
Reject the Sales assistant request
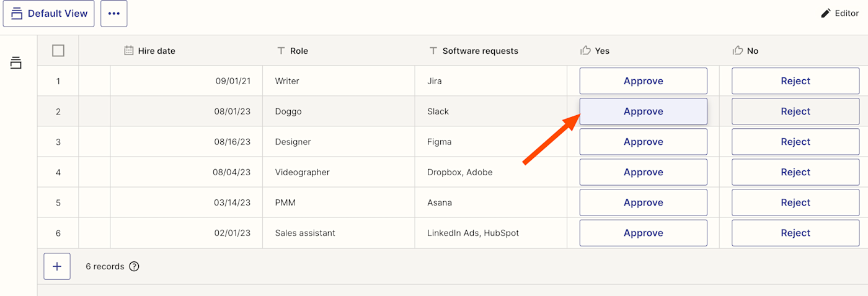[795, 233]
